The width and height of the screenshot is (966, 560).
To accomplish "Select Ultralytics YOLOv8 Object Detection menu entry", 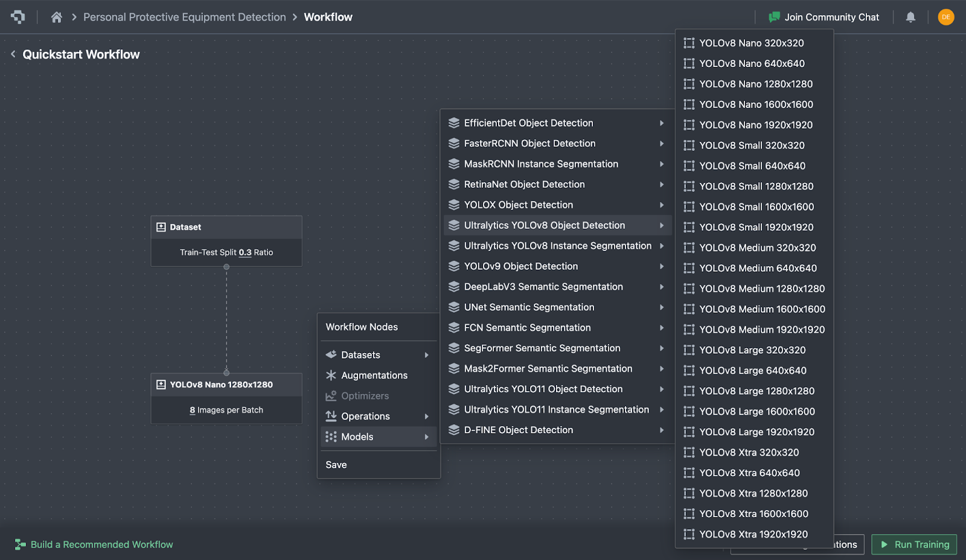I will point(558,226).
